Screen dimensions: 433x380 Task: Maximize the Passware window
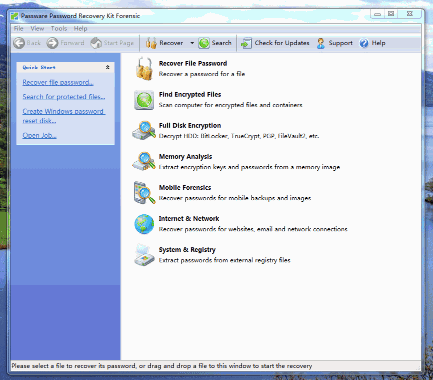[391, 14]
